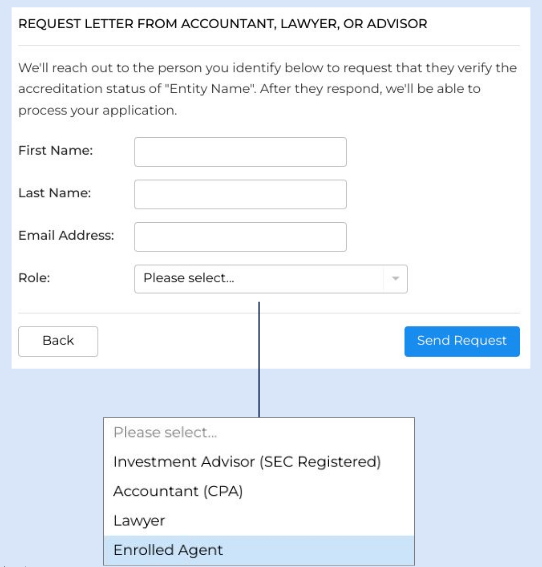Image resolution: width=542 pixels, height=567 pixels.
Task: Click into the Email Address field
Action: click(240, 237)
